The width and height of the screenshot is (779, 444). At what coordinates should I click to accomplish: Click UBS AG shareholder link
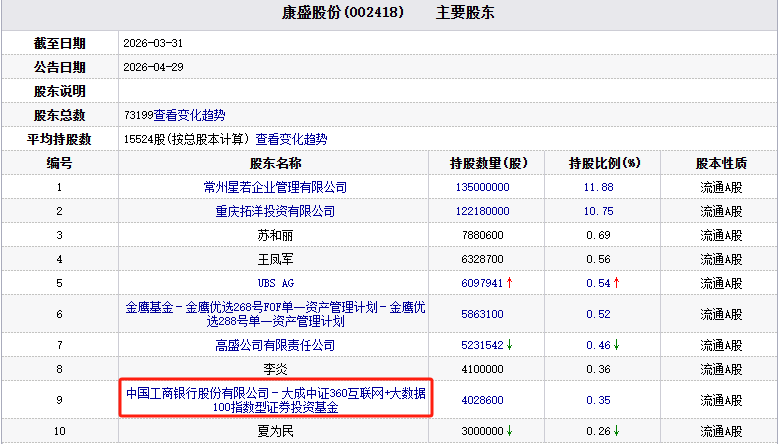click(276, 283)
